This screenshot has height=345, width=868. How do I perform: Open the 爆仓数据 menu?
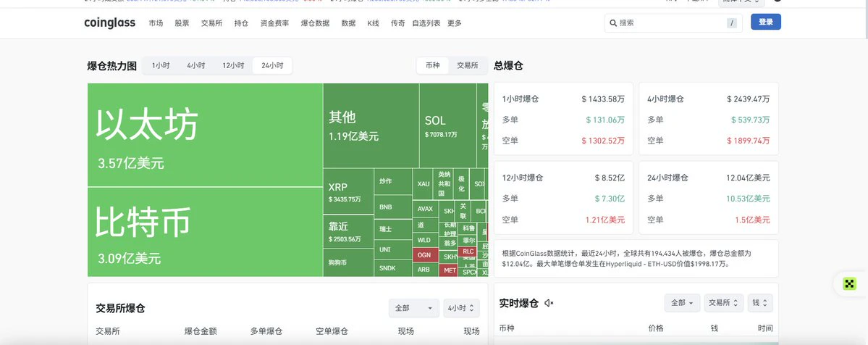click(315, 23)
